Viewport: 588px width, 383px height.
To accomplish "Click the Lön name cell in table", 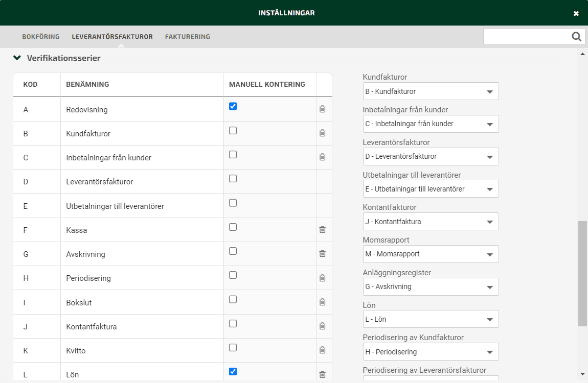I will coord(142,371).
